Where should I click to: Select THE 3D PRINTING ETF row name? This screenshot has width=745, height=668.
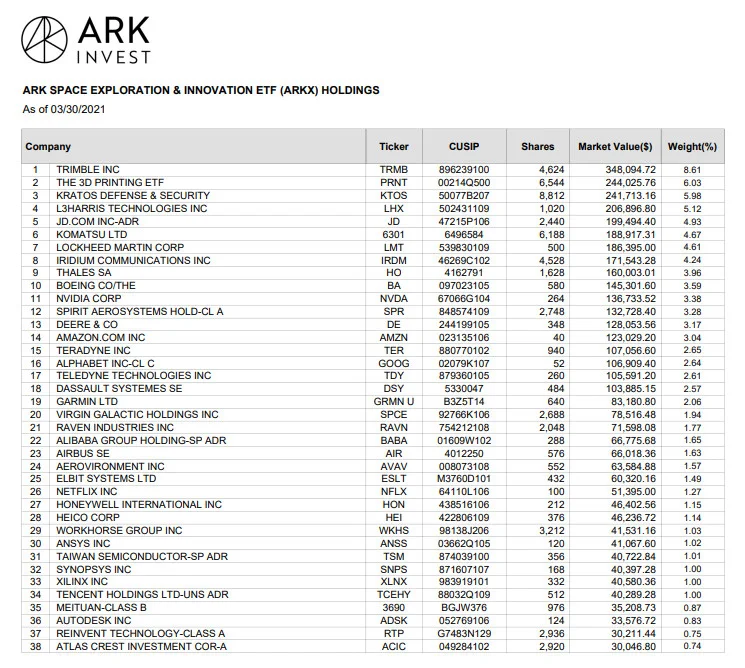click(110, 182)
